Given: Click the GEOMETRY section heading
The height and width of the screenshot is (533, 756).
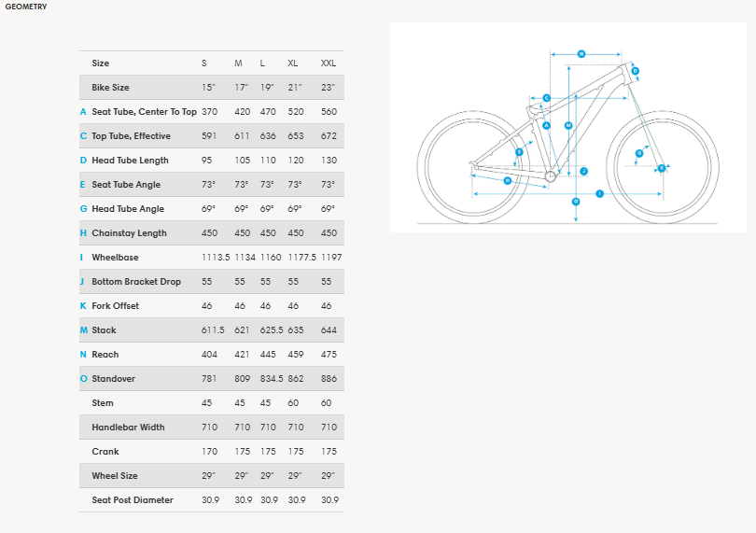Looking at the screenshot, I should 25,7.
